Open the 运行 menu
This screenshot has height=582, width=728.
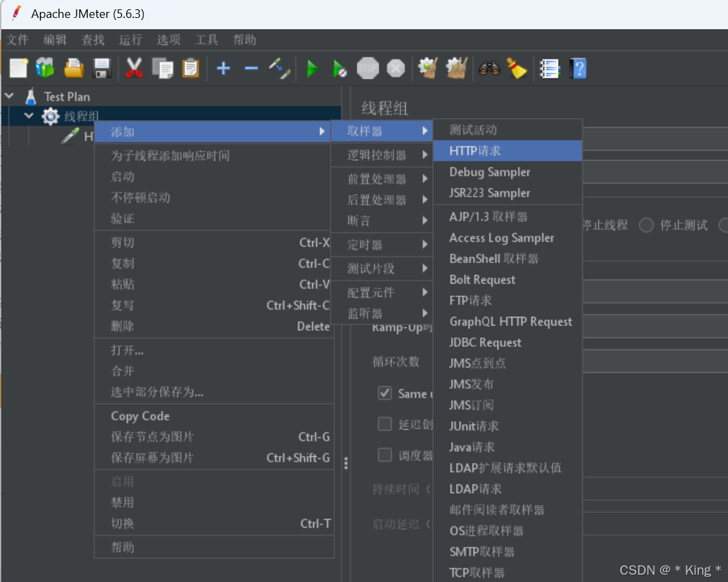(131, 40)
